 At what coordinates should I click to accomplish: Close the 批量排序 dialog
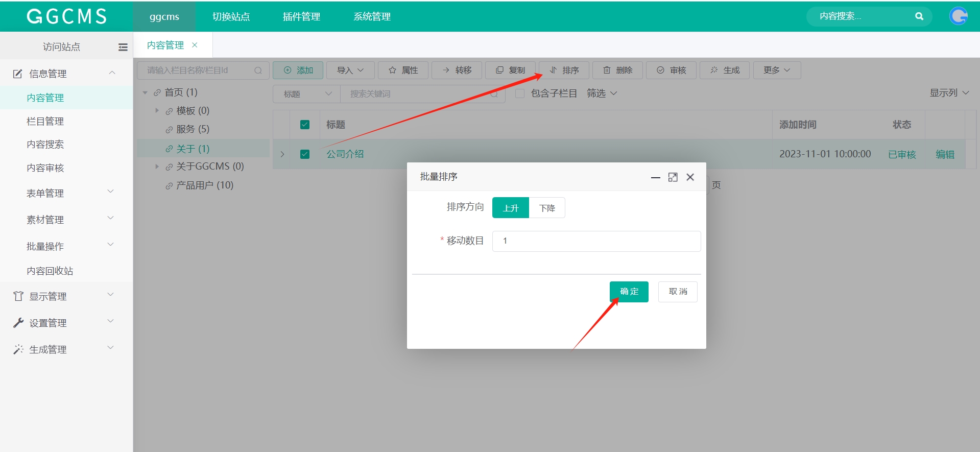click(x=690, y=177)
